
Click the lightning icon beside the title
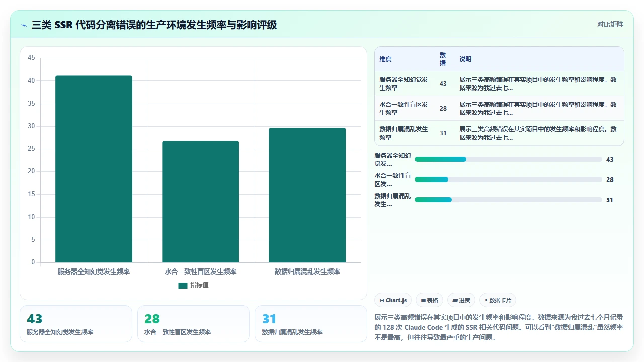tap(24, 25)
